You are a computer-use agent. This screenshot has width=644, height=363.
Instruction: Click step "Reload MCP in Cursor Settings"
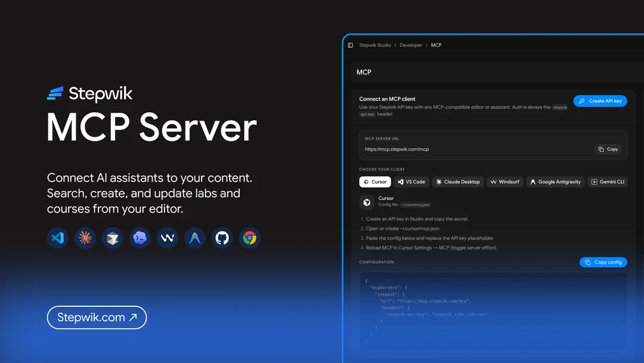431,248
